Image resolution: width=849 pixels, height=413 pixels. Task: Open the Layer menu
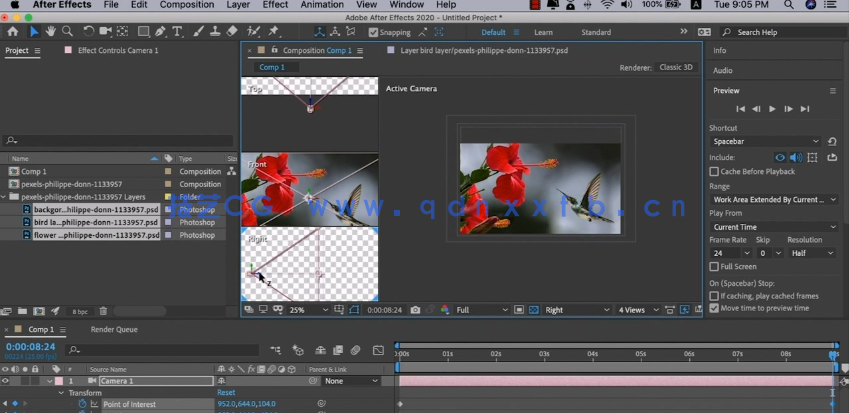click(238, 5)
